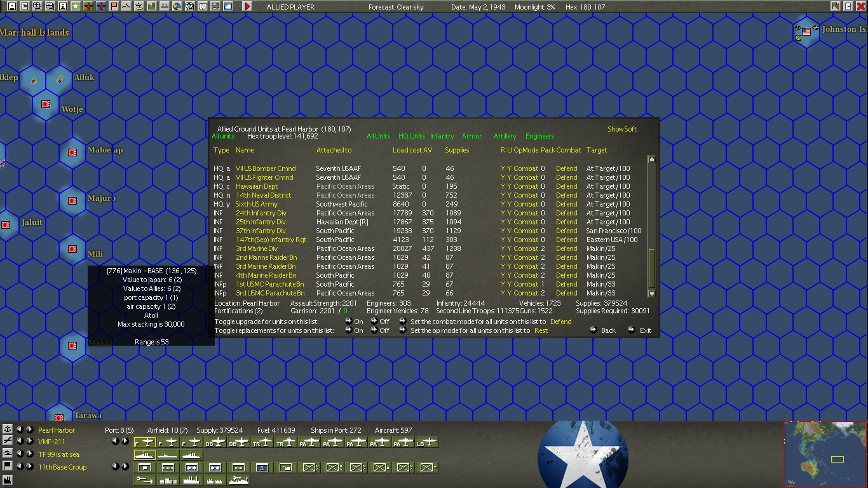Screen dimensions: 868x488
Task: Select the highlighted first fighter unit icon
Action: coord(145,442)
